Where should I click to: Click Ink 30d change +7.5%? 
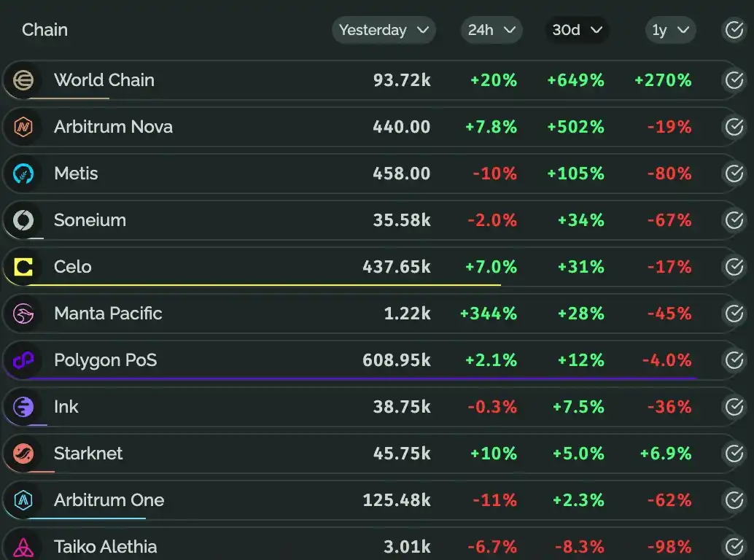(578, 406)
